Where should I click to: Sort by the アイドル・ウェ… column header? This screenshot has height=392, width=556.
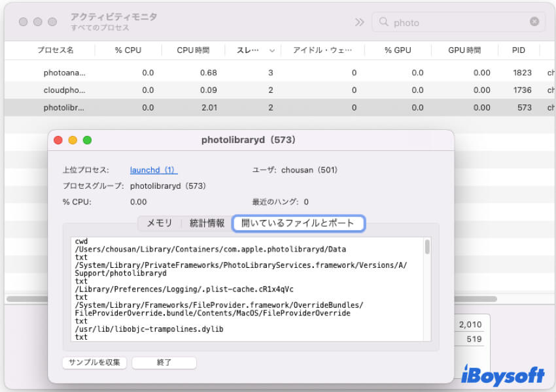[x=322, y=50]
